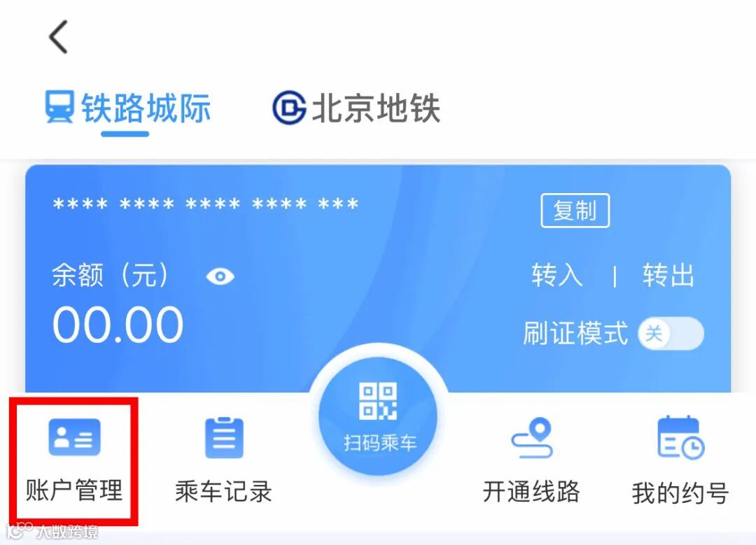
Task: Toggle balance visibility with eye icon
Action: click(220, 276)
